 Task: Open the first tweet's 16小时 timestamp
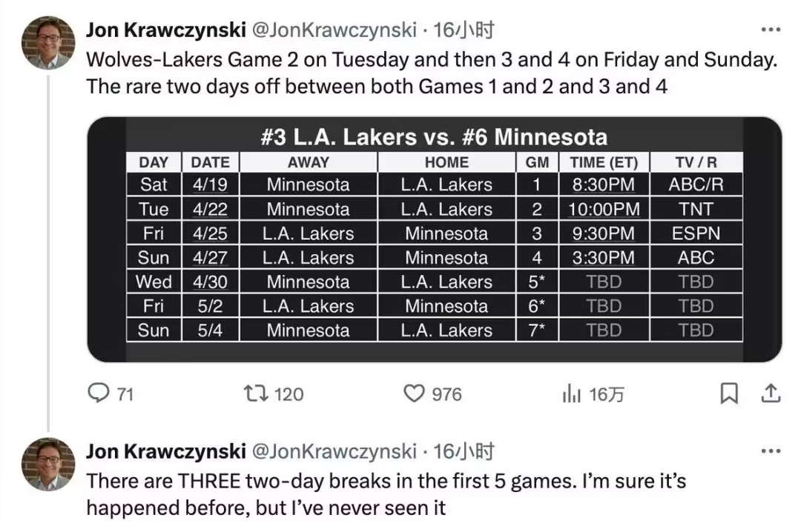(x=464, y=30)
